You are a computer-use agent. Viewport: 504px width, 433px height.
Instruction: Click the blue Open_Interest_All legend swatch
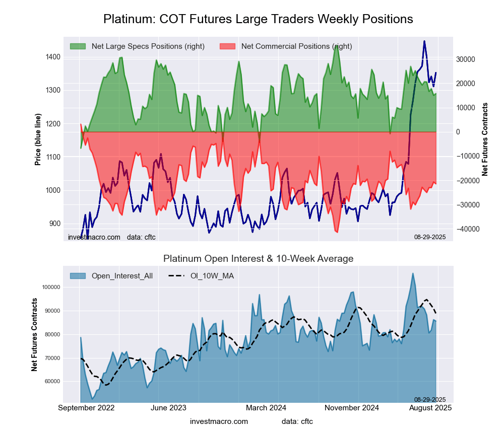click(x=78, y=275)
